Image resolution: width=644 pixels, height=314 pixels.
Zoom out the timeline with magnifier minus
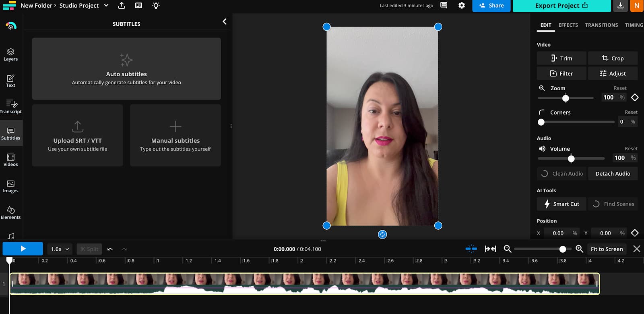508,249
